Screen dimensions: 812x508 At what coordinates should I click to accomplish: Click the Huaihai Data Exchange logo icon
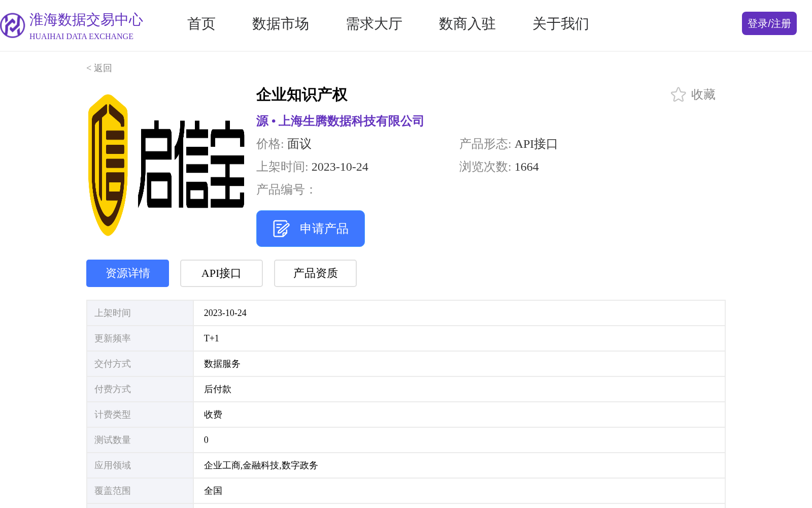(12, 25)
